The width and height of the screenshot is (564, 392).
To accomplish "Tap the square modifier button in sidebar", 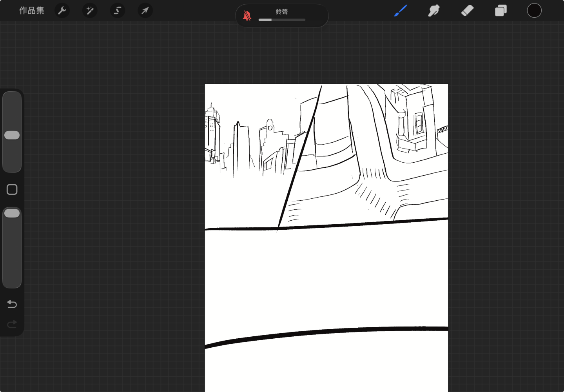I will point(12,190).
